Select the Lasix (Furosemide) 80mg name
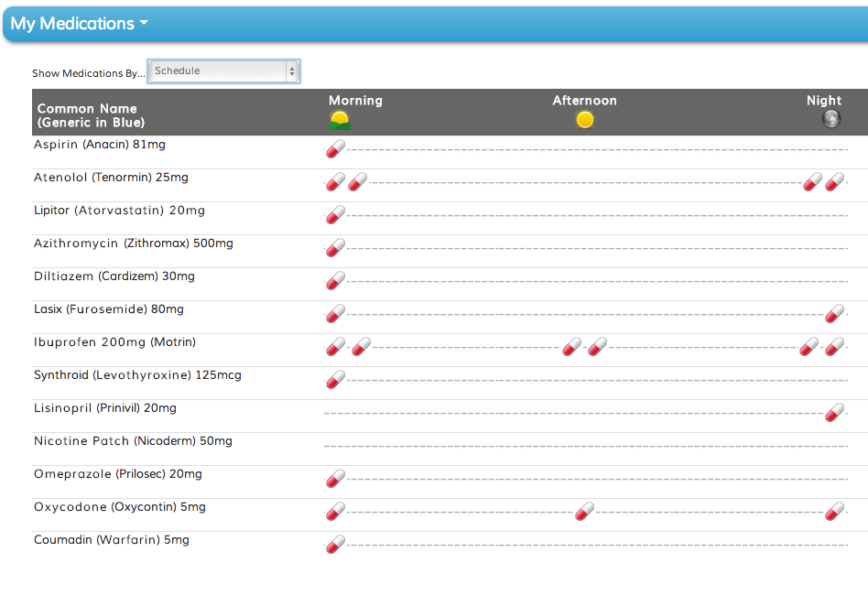Screen dimensions: 868x606 [x=109, y=309]
